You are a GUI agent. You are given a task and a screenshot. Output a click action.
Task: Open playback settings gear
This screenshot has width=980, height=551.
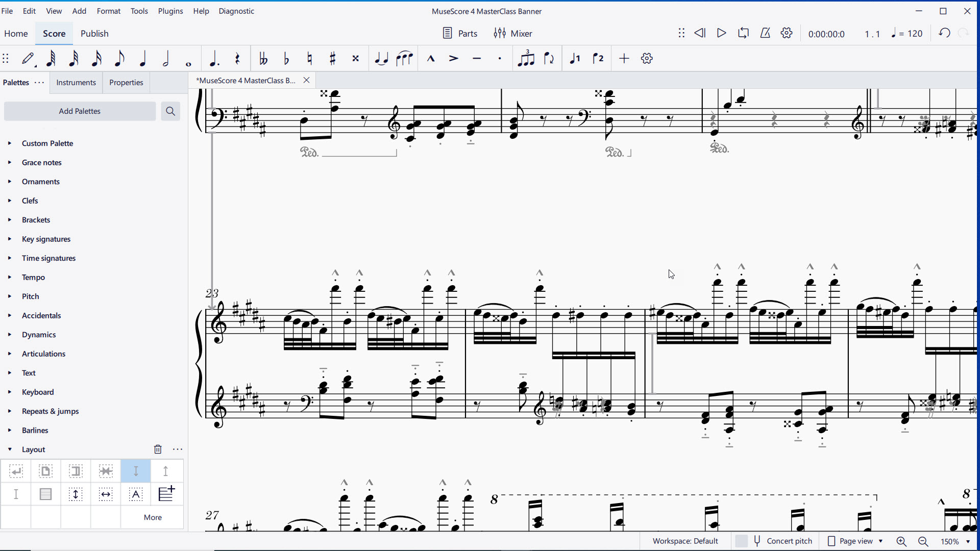[x=787, y=33]
